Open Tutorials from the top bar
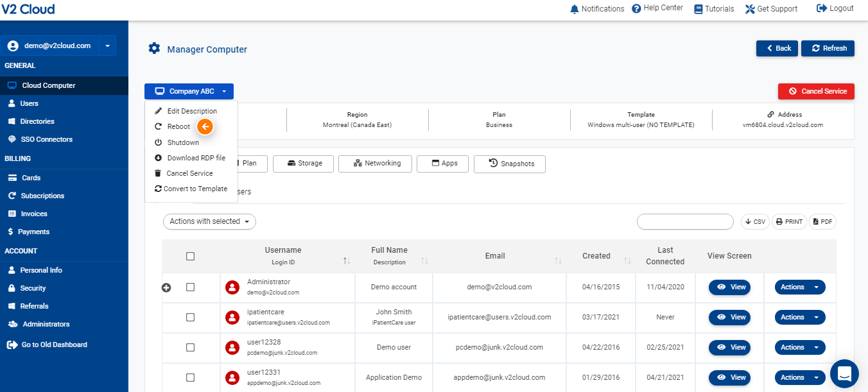 point(714,9)
